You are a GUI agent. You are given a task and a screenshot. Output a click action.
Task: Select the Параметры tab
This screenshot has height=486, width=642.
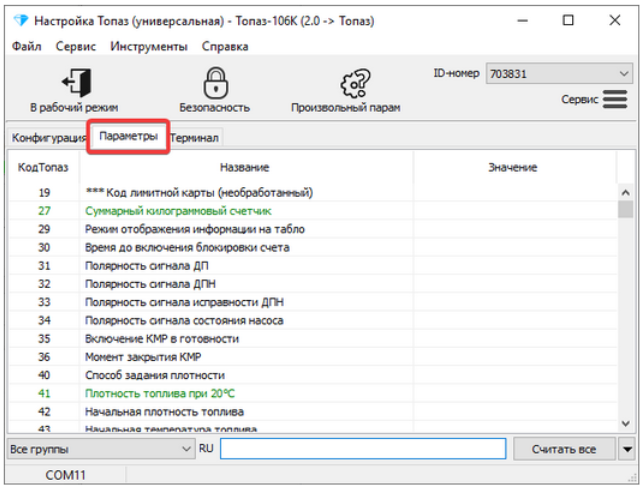(x=128, y=136)
